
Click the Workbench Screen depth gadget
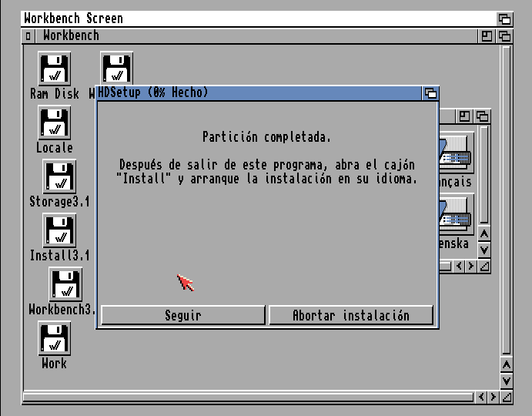click(504, 18)
